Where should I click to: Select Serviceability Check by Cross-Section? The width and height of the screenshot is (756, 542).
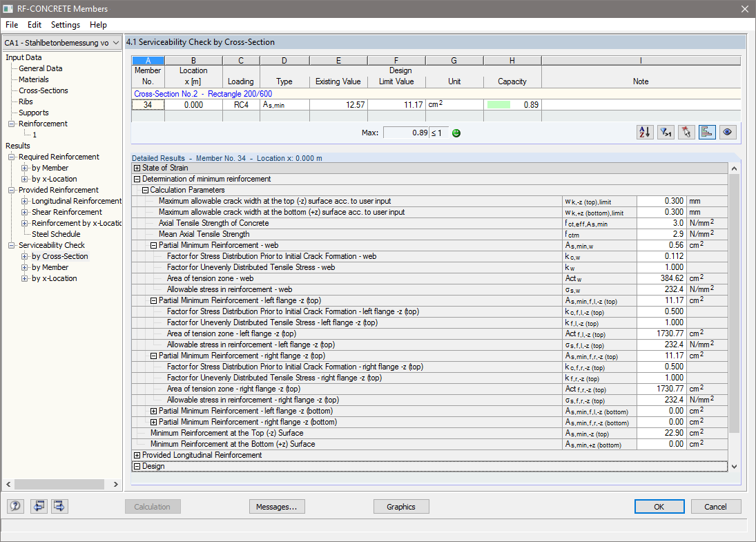click(x=60, y=257)
